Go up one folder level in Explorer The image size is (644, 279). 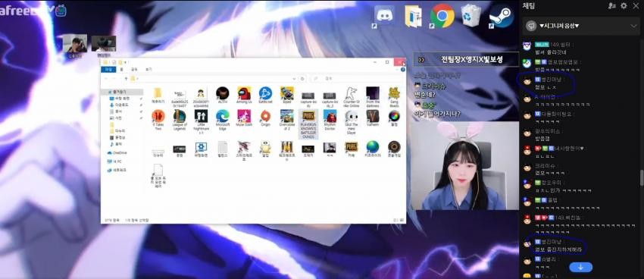[x=126, y=79]
